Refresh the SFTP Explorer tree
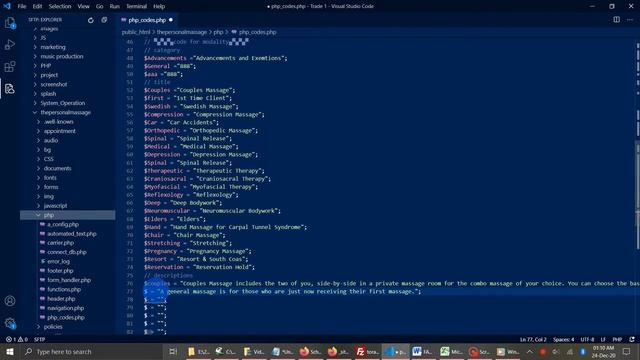Image resolution: width=640 pixels, height=360 pixels. tap(91, 20)
